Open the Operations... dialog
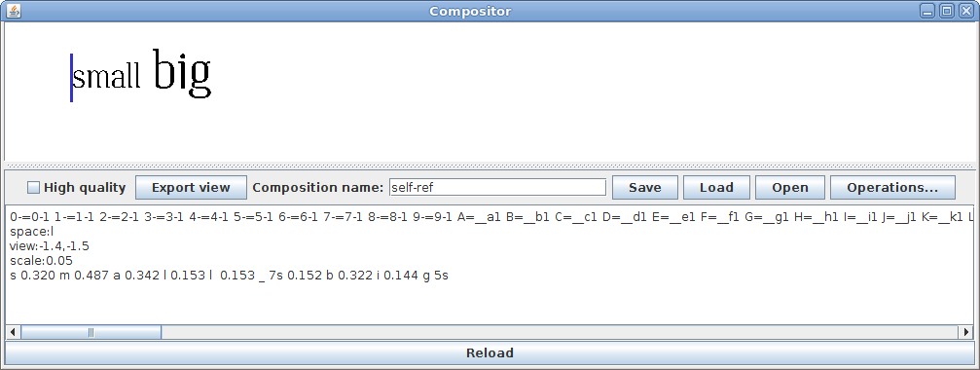This screenshot has height=370, width=980. [x=892, y=188]
